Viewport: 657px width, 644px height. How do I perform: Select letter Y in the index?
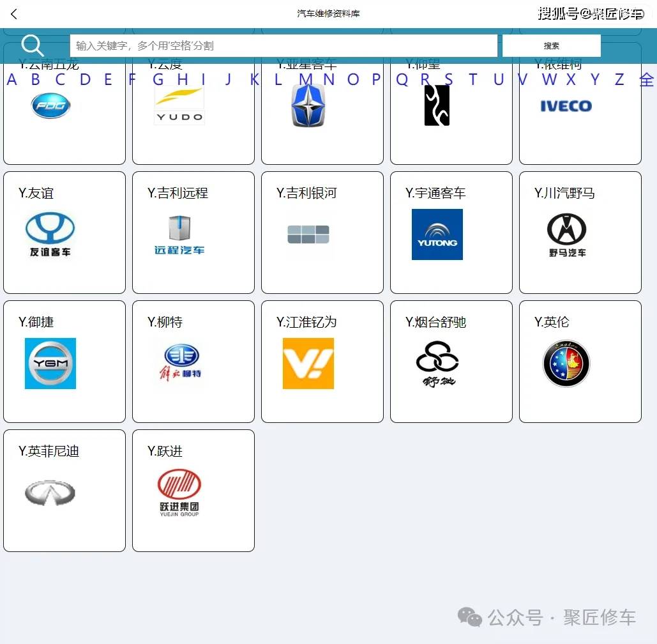(595, 79)
